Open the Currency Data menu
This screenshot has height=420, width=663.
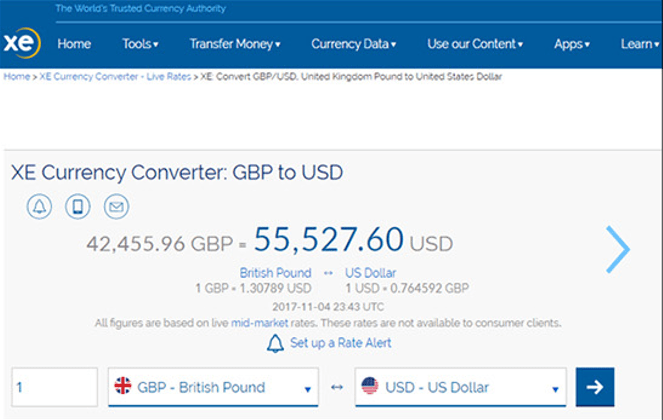pyautogui.click(x=353, y=44)
